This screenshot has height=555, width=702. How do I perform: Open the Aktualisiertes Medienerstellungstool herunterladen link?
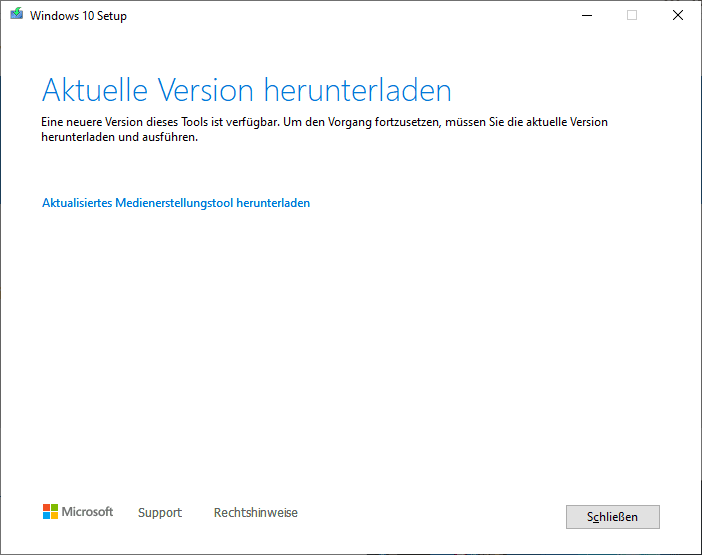tap(176, 203)
